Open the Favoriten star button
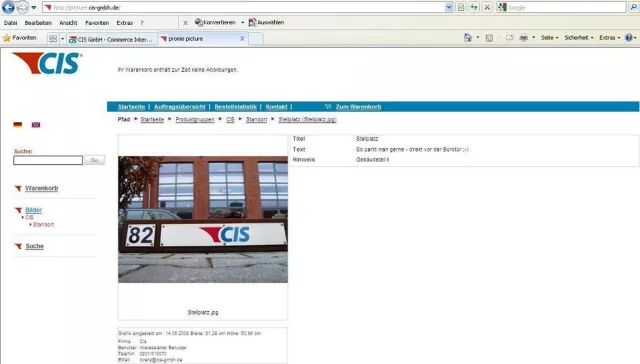The height and width of the screenshot is (364, 640). (20, 38)
